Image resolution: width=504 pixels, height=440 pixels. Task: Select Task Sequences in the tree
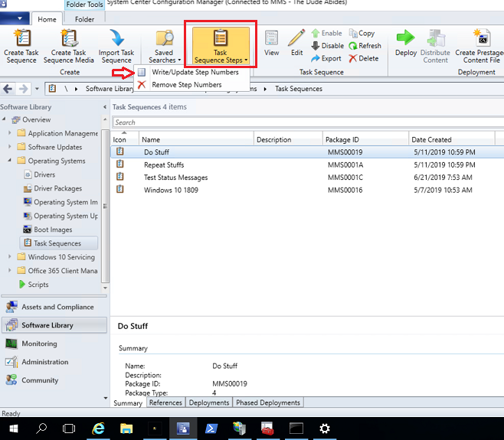tap(59, 243)
